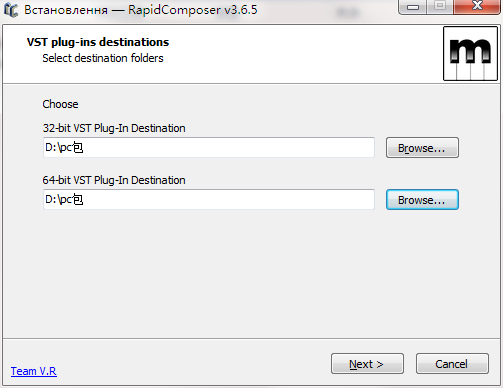Click the installer icon in the title bar
Image resolution: width=503 pixels, height=388 pixels.
[x=10, y=10]
